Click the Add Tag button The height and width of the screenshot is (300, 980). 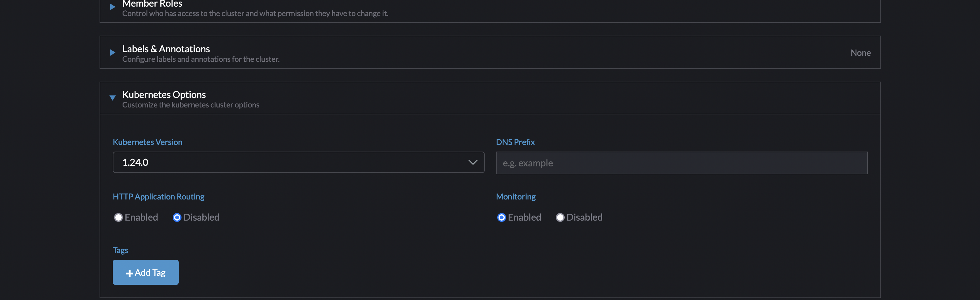coord(145,272)
